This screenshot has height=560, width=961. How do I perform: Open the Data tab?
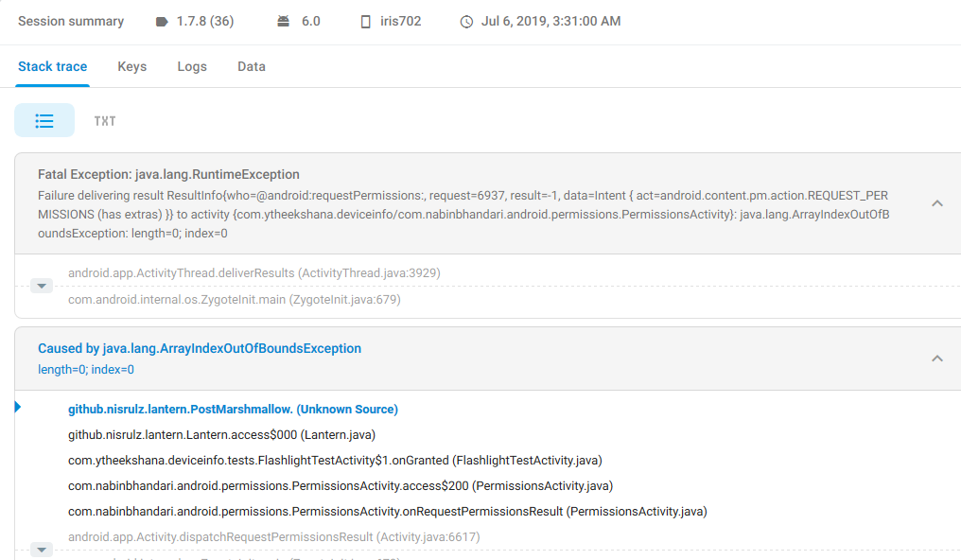pos(252,66)
